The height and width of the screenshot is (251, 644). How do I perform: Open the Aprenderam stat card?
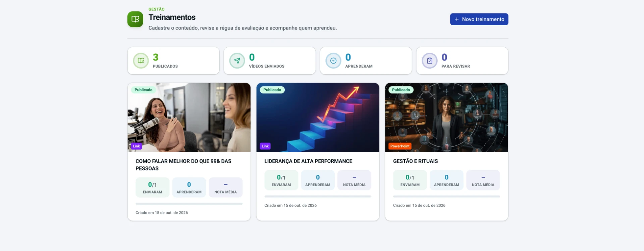[366, 61]
